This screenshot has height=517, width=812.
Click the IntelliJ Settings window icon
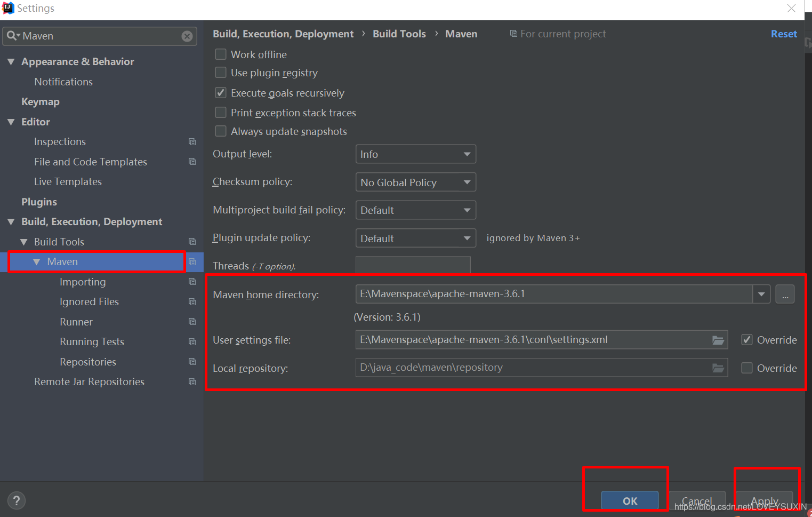tap(8, 8)
